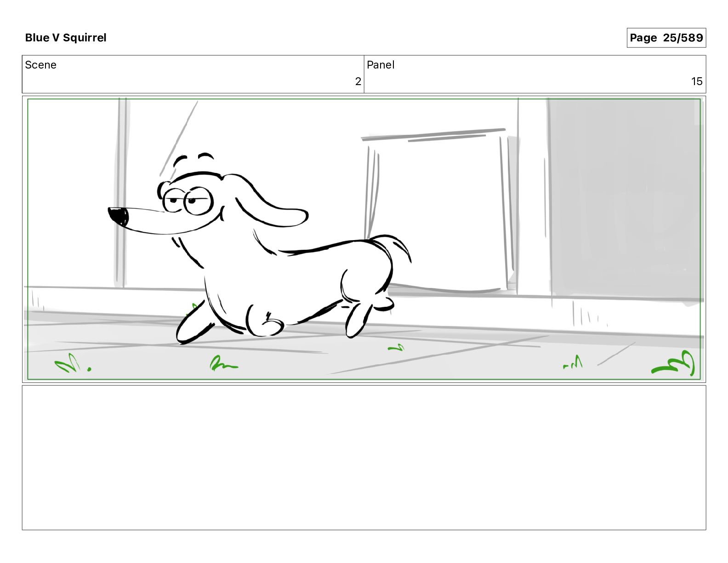
Task: Select the 'Blue V Squirrel' title text
Action: 66,38
